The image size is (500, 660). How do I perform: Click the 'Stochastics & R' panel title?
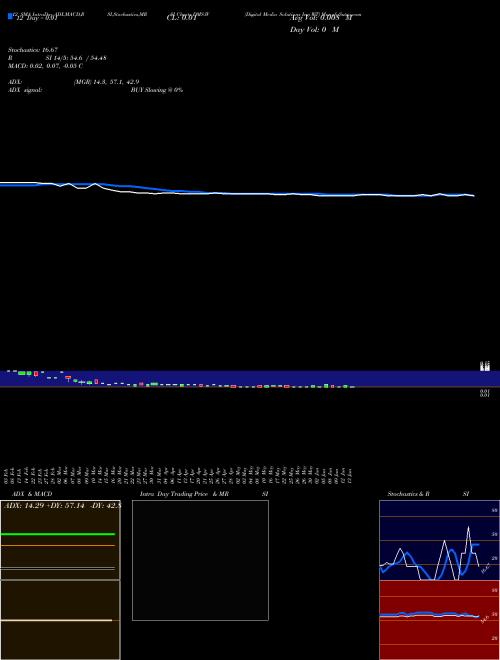(408, 494)
